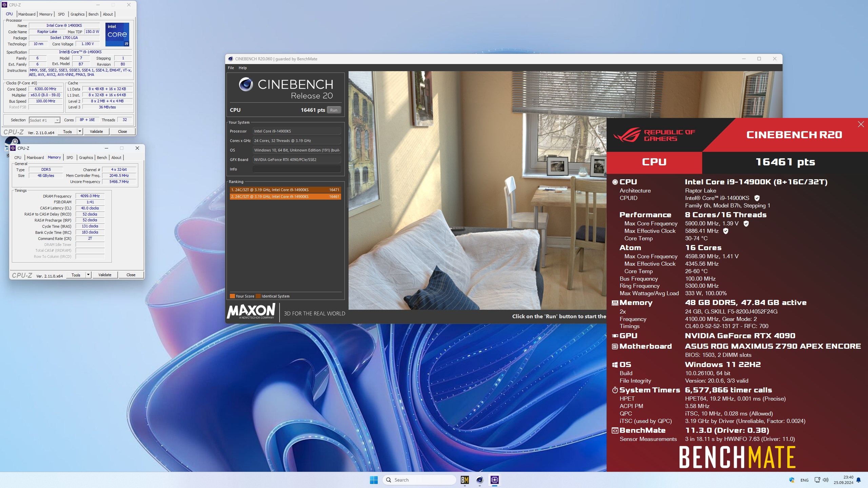This screenshot has width=868, height=488.
Task: Click the shield beside 5900.00 MHz, 1.39 V
Action: (746, 223)
